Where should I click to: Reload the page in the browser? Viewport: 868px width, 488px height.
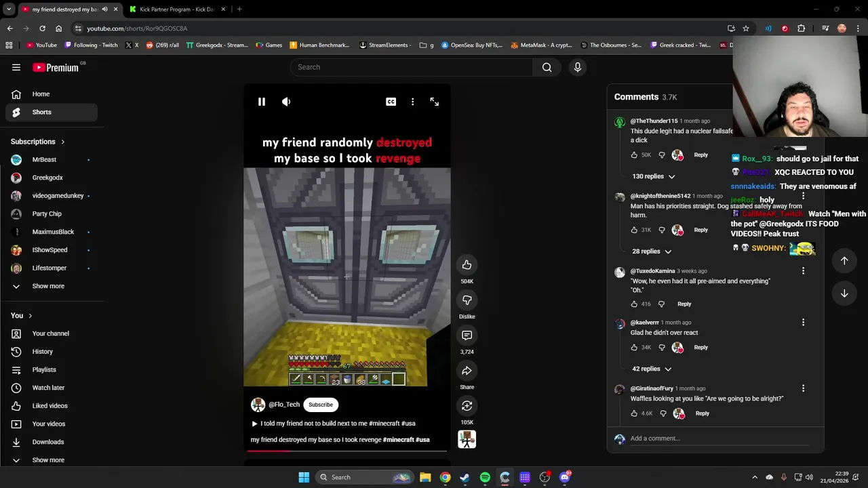42,28
